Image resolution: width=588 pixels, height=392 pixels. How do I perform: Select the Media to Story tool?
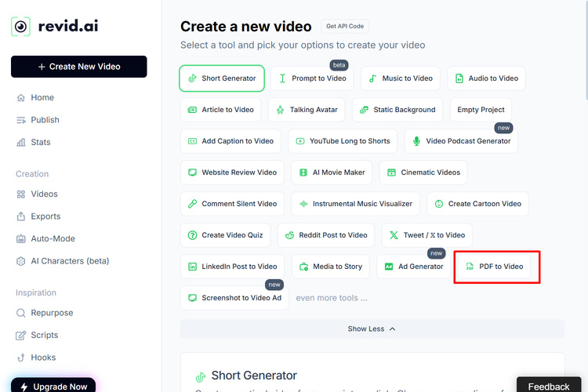point(331,267)
